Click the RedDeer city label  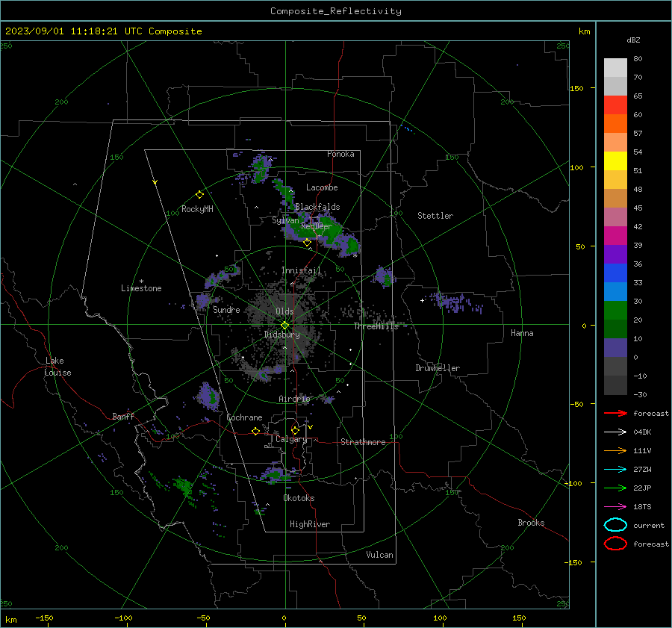317,226
